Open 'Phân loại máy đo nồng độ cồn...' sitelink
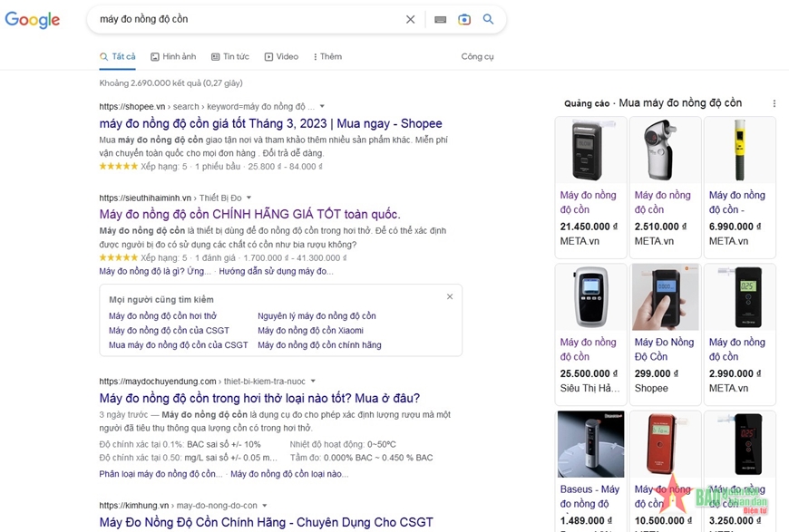This screenshot has height=532, width=789. (161, 474)
